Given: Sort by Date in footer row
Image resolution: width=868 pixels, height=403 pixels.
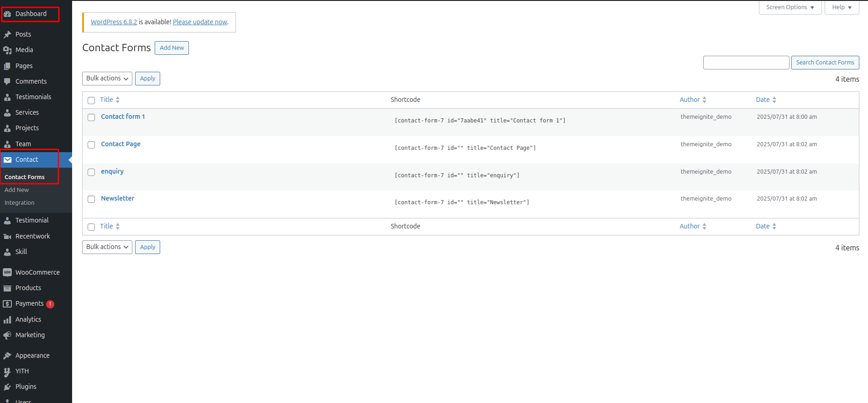Looking at the screenshot, I should click(x=766, y=226).
